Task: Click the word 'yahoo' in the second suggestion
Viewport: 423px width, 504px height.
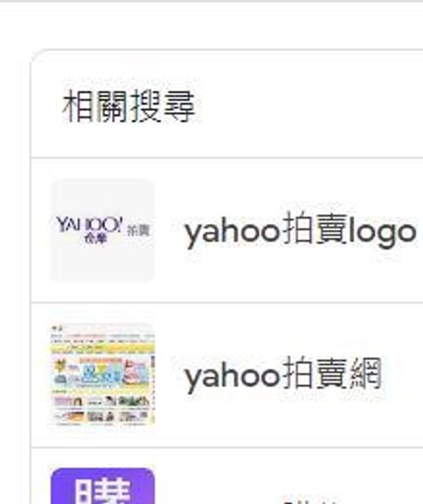Action: 232,377
